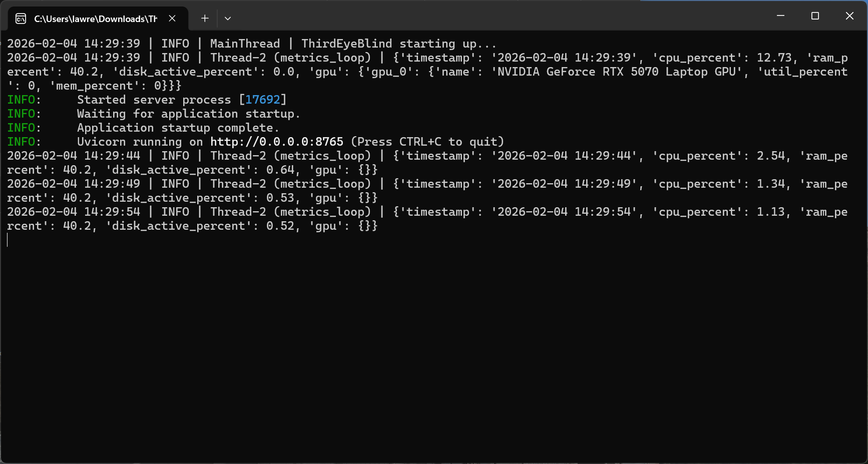868x464 pixels.
Task: Click the Press CTRL+C to quit text
Action: pos(426,142)
